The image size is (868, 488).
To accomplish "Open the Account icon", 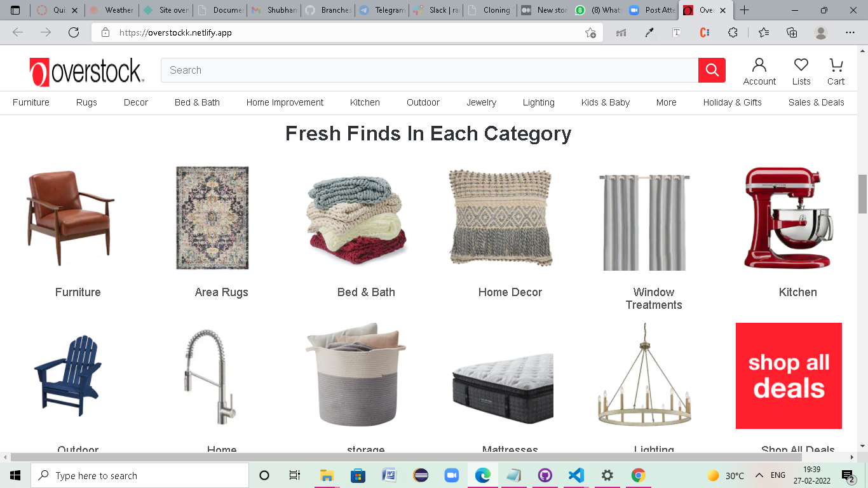I will (759, 72).
